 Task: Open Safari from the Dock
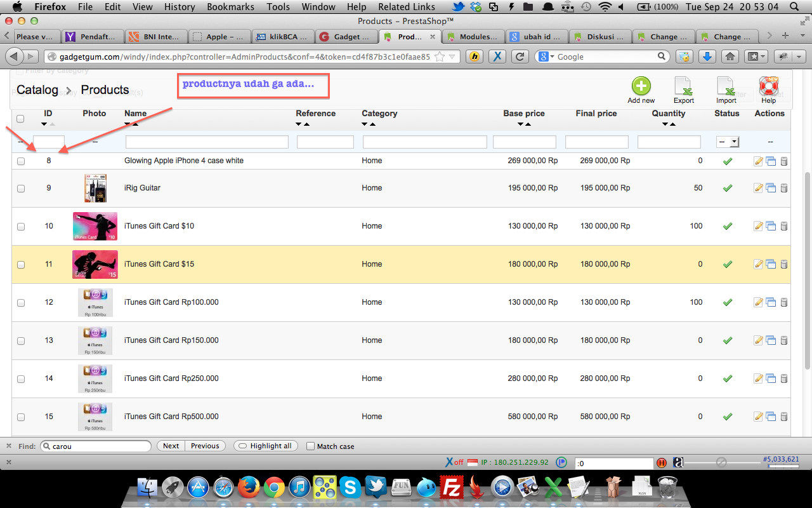(223, 487)
